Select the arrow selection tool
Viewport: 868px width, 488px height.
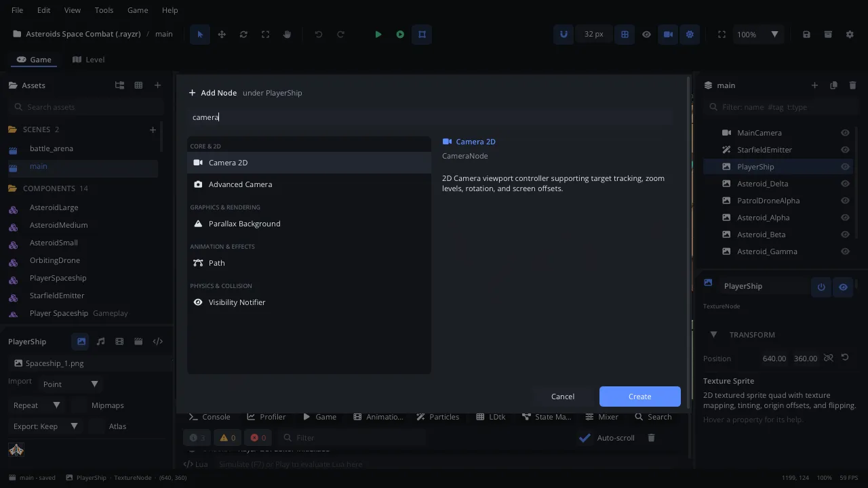[x=200, y=35]
